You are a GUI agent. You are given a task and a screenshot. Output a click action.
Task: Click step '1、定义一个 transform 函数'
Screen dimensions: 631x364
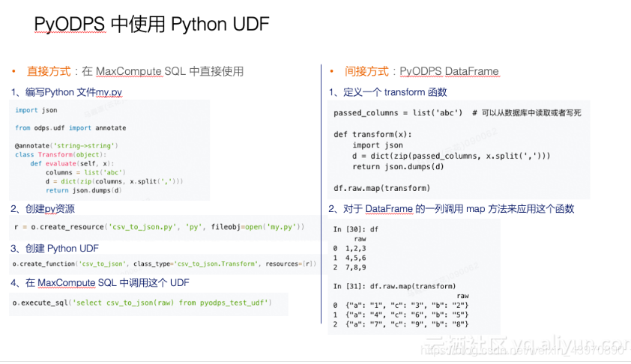[388, 92]
